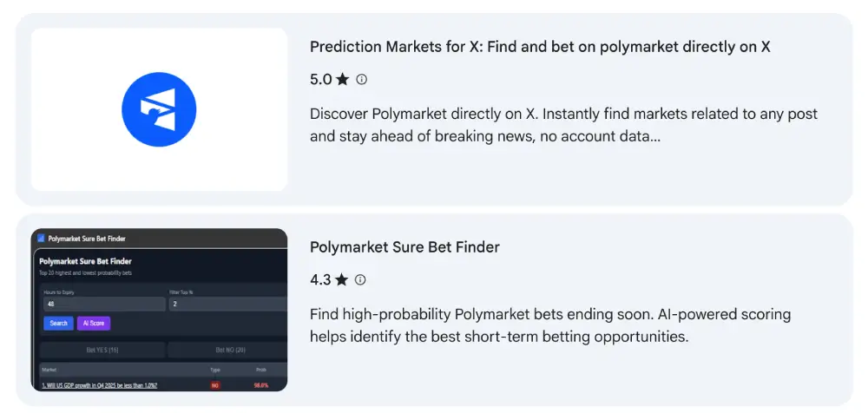The image size is (868, 413).
Task: Click the blue Polymarket logo icon
Action: [x=159, y=109]
